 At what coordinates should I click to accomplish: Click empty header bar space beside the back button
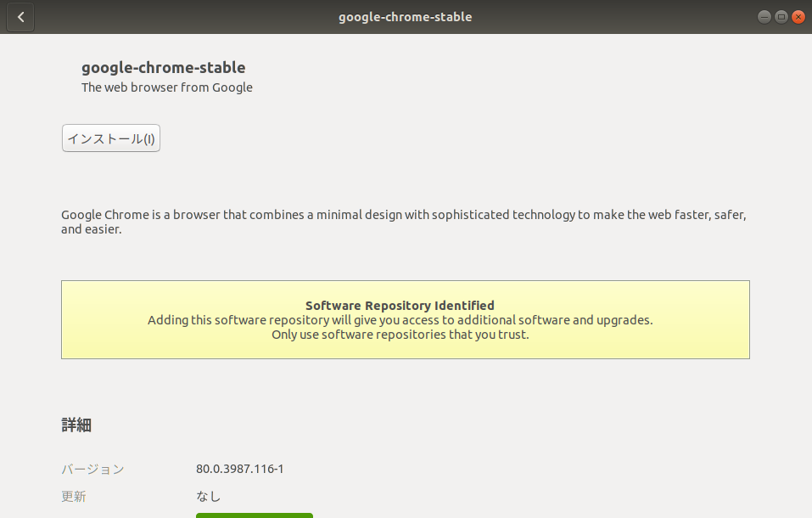point(170,17)
